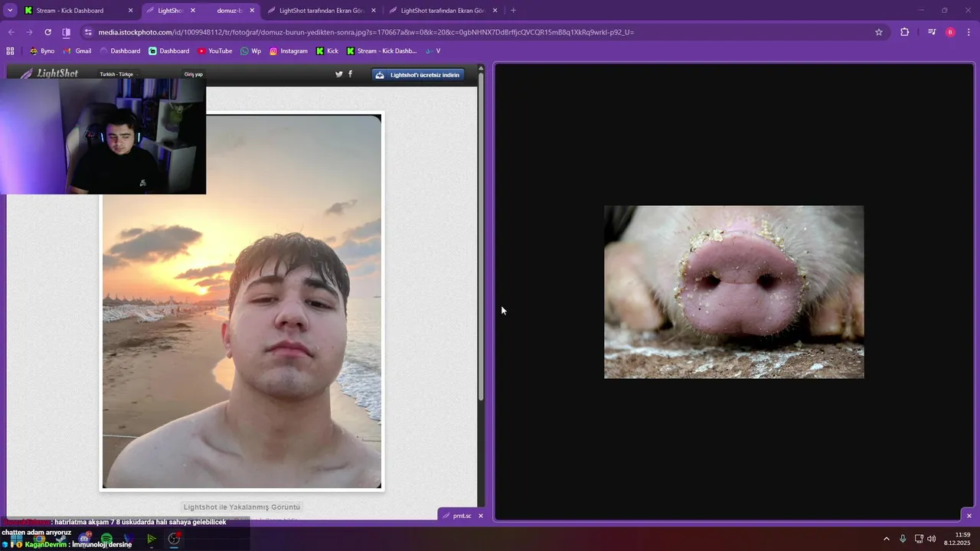View site information icon in address bar
The image size is (980, 551).
pyautogui.click(x=88, y=32)
